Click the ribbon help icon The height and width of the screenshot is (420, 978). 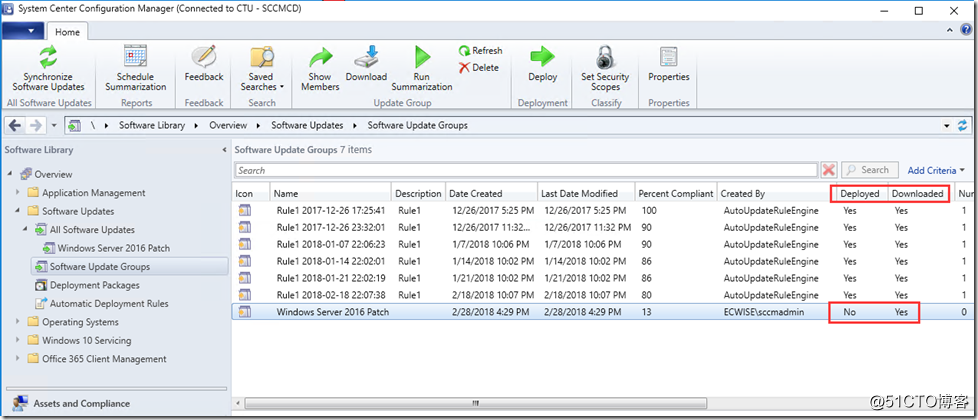967,30
